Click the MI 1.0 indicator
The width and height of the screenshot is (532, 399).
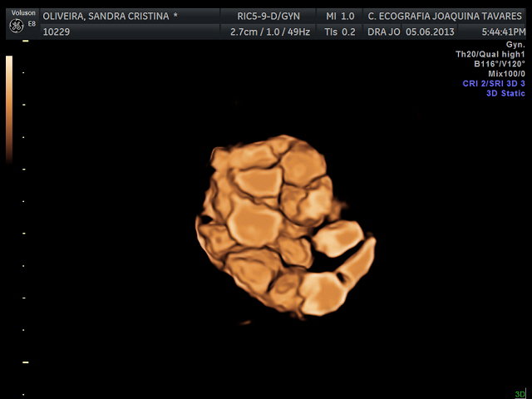340,16
